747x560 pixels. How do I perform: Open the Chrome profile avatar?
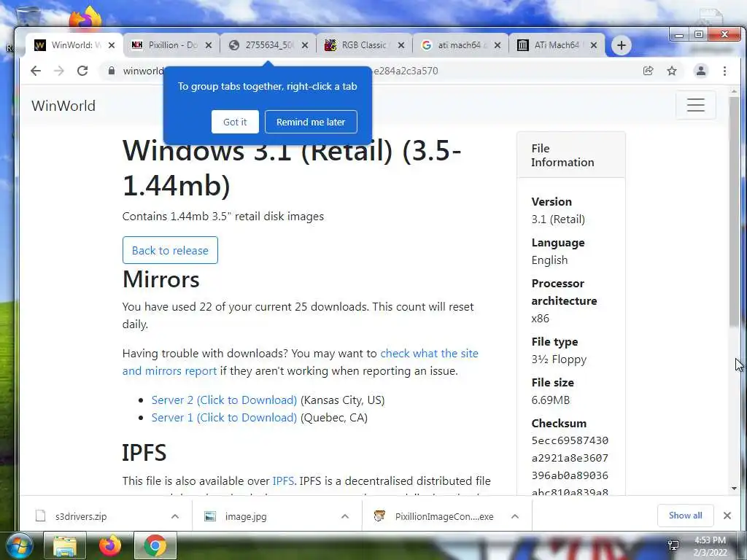(x=701, y=71)
